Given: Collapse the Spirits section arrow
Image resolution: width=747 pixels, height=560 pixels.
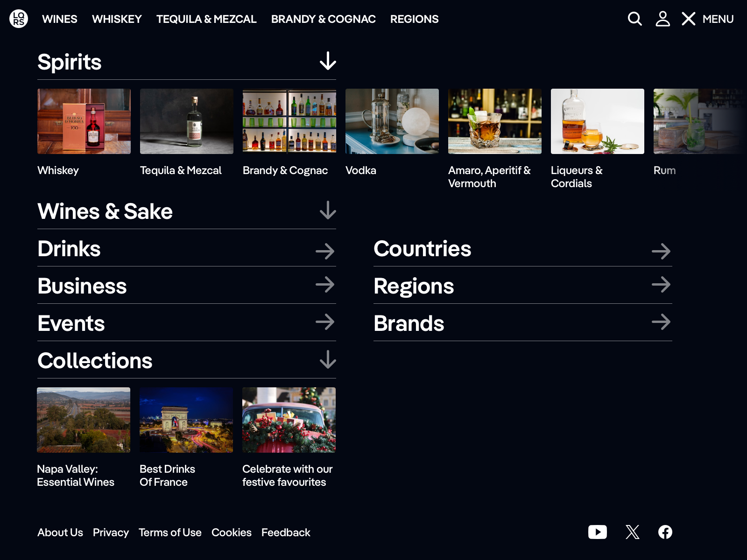Looking at the screenshot, I should (x=329, y=61).
